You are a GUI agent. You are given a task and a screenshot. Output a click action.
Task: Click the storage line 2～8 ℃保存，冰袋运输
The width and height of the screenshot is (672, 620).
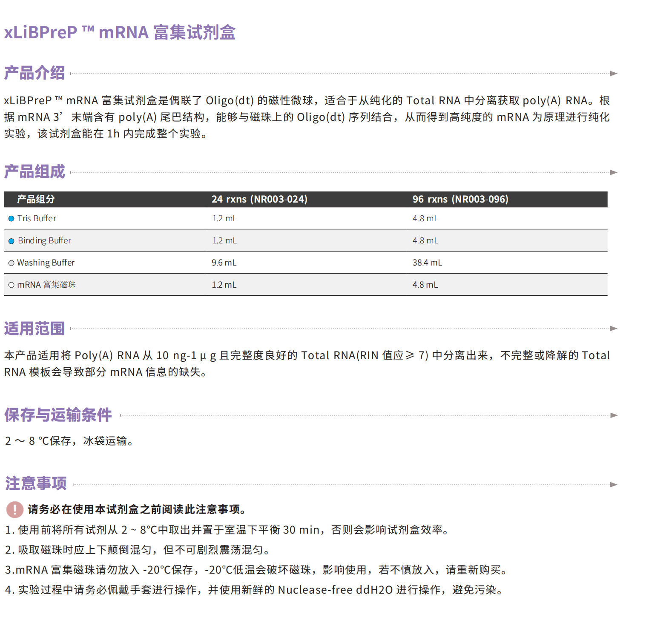point(69,441)
